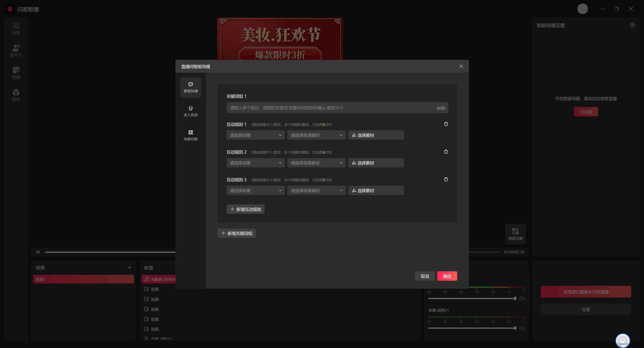The image size is (644, 348).
Task: Click the music note icon on the AI配音 source
Action: pos(146,279)
